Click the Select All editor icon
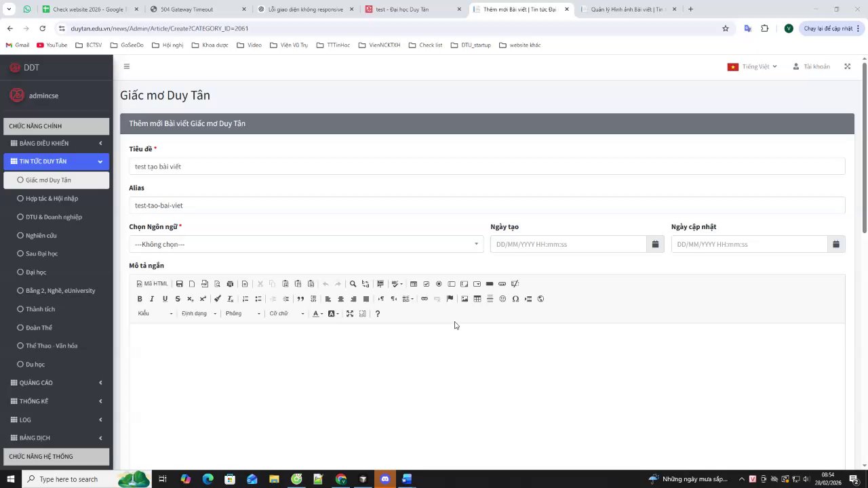The height and width of the screenshot is (488, 868). coord(380,284)
